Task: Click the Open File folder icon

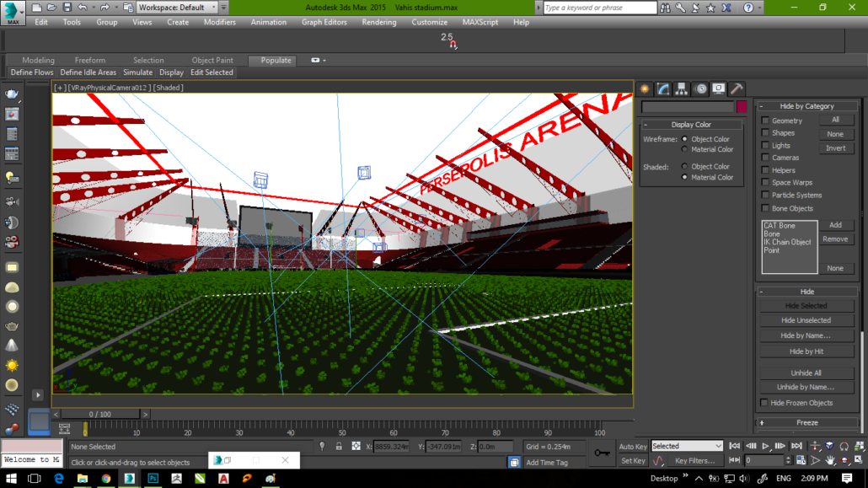Action: pos(51,8)
